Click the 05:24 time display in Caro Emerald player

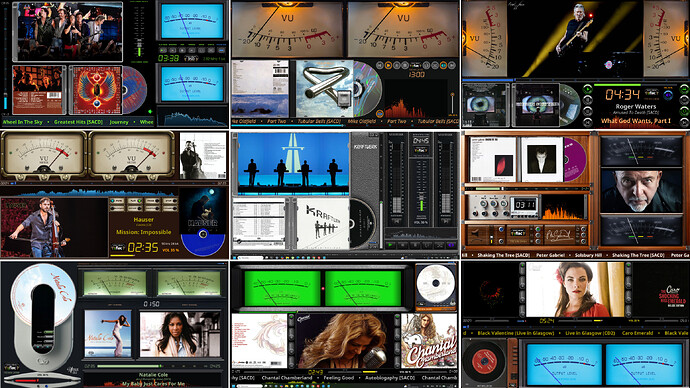click(547, 321)
